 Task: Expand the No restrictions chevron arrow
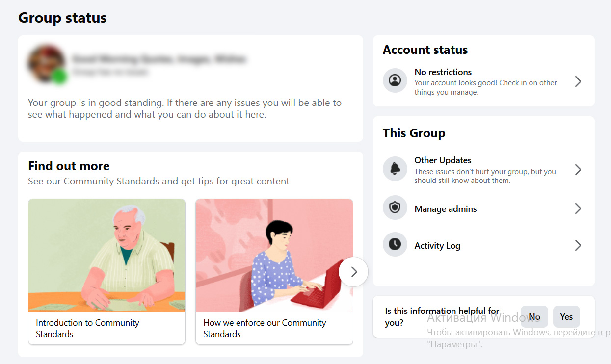[x=578, y=81]
